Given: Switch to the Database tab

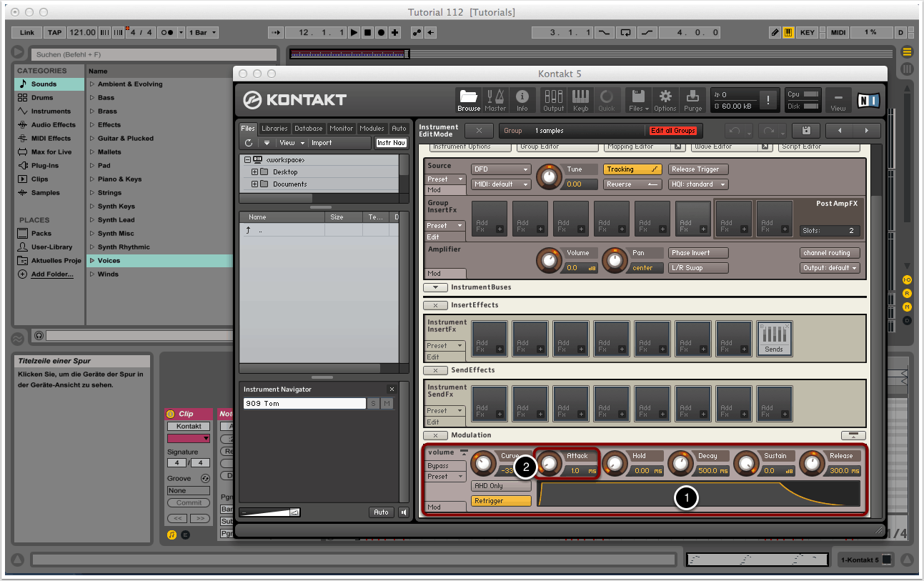Looking at the screenshot, I should pyautogui.click(x=308, y=129).
